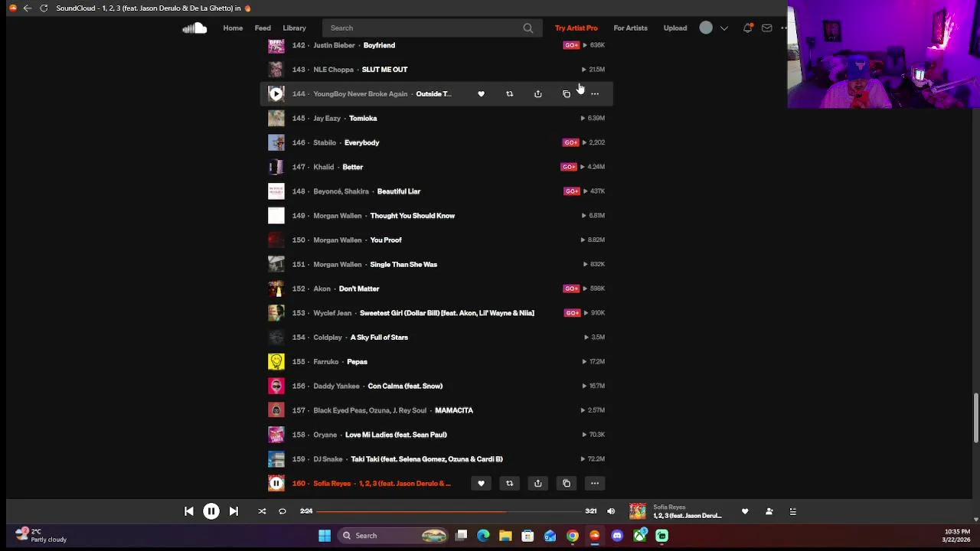Screen dimensions: 980x551
Task: Open File Explorer from the taskbar
Action: point(505,536)
